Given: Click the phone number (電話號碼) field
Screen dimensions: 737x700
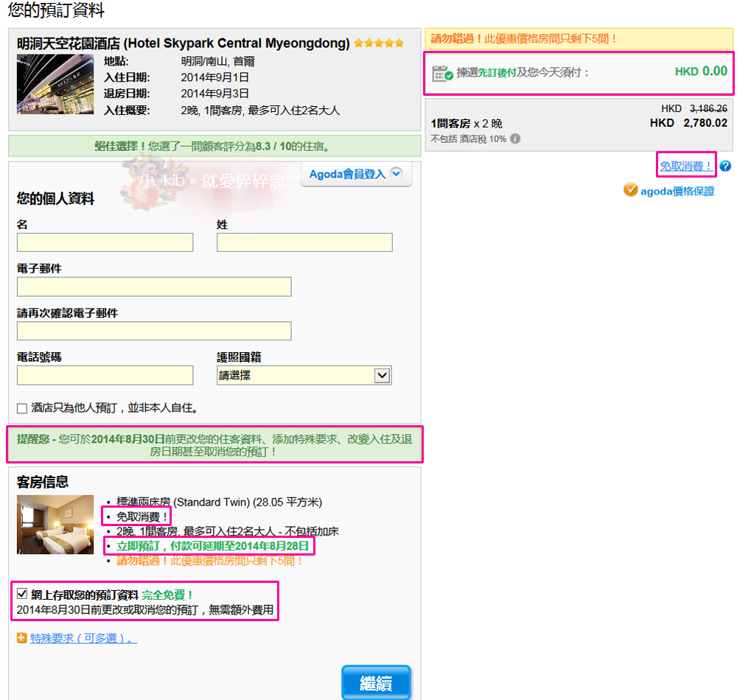Looking at the screenshot, I should pyautogui.click(x=105, y=375).
